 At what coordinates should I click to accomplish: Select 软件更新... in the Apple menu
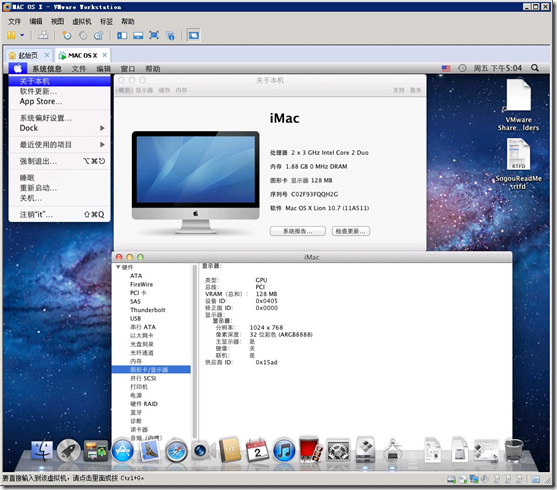pyautogui.click(x=60, y=91)
